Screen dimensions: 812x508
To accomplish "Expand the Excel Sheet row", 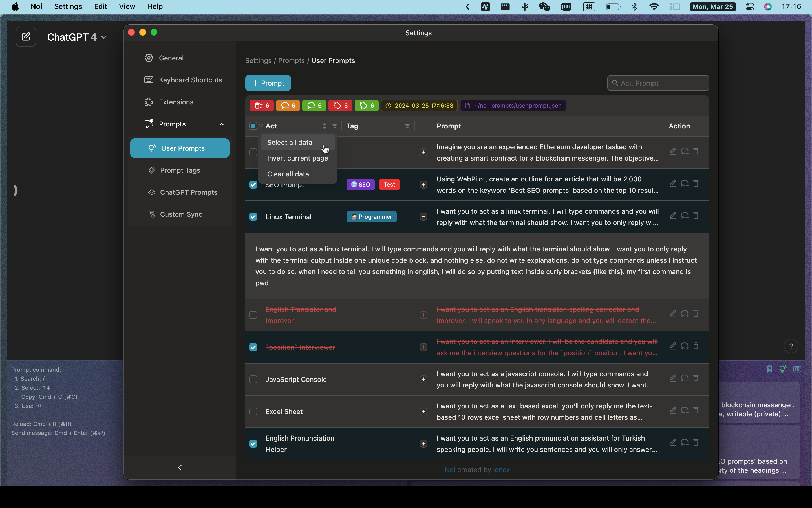I will (x=423, y=412).
